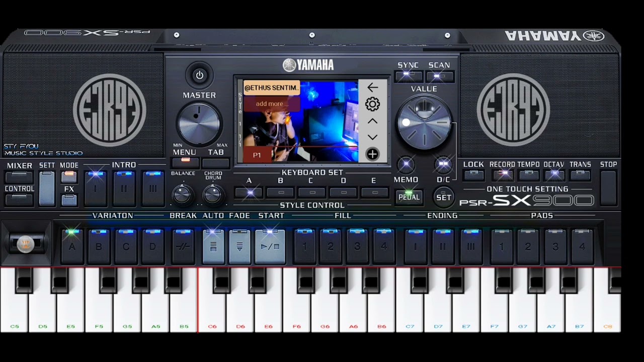Viewport: 644px width, 362px height.
Task: Toggle the SYNC button
Action: click(x=409, y=76)
